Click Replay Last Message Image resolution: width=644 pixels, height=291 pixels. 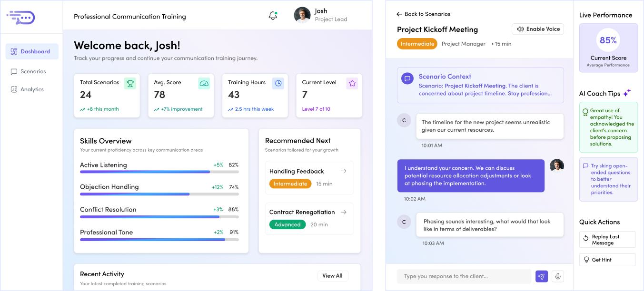[x=607, y=239]
